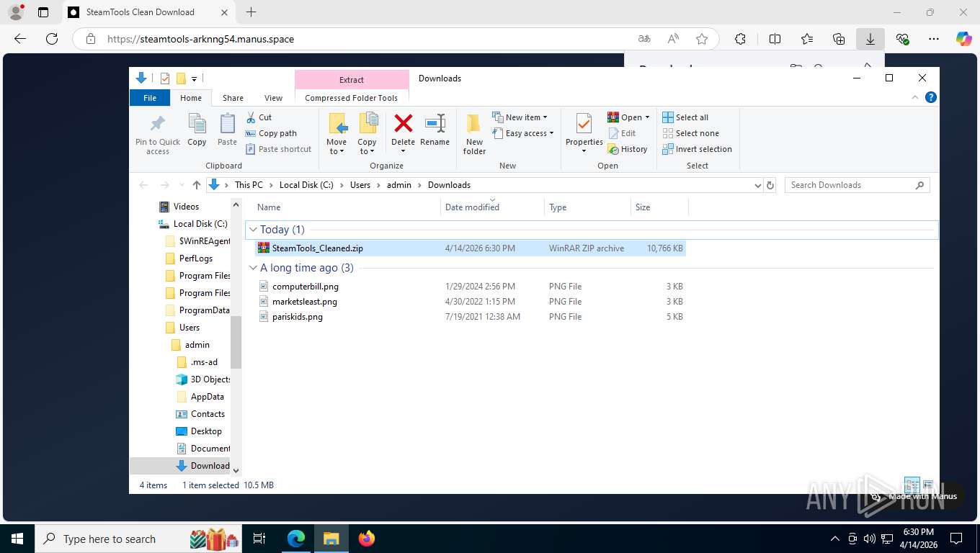Sort by Size column header
This screenshot has width=980, height=553.
[659, 207]
